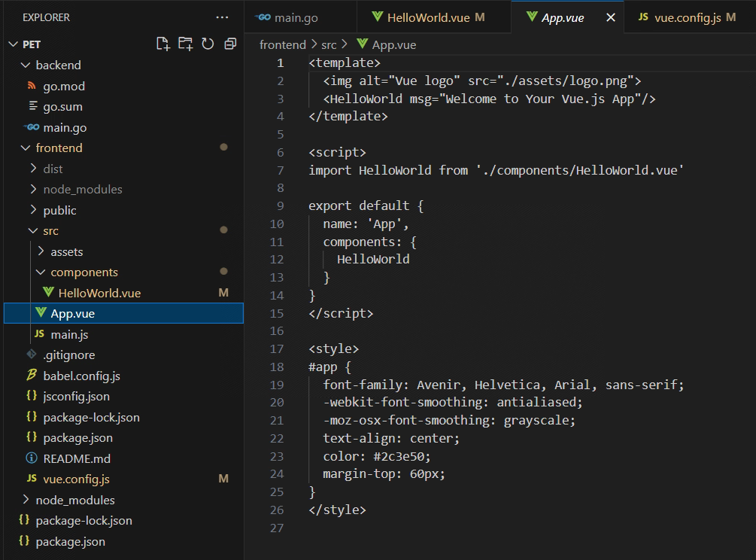Click the braces icon of frontend package-lock.json
The image size is (756, 560).
pos(32,417)
